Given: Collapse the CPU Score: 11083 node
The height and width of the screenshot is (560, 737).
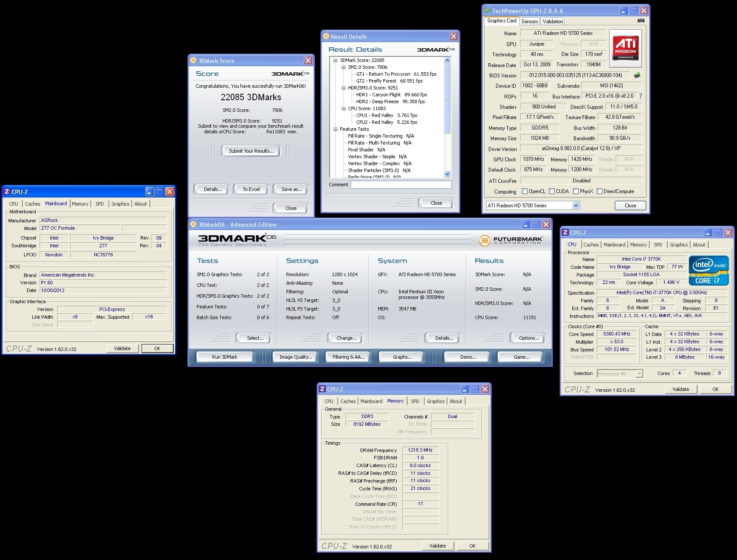Looking at the screenshot, I should pos(343,108).
